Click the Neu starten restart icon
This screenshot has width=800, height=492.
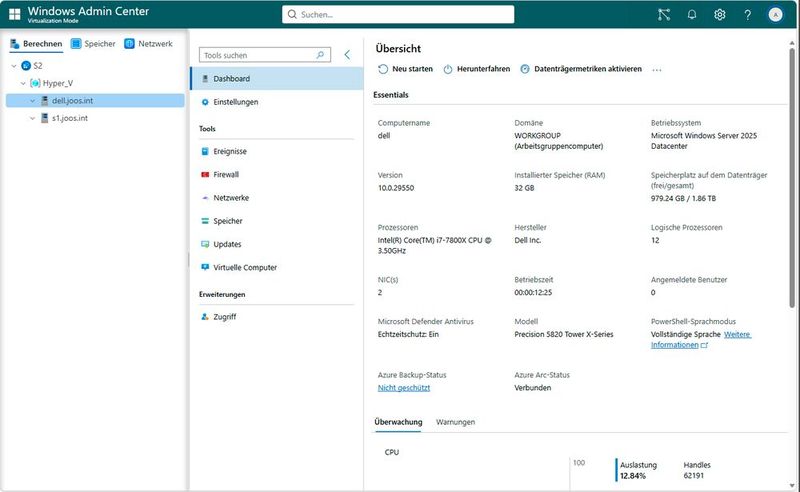[383, 69]
